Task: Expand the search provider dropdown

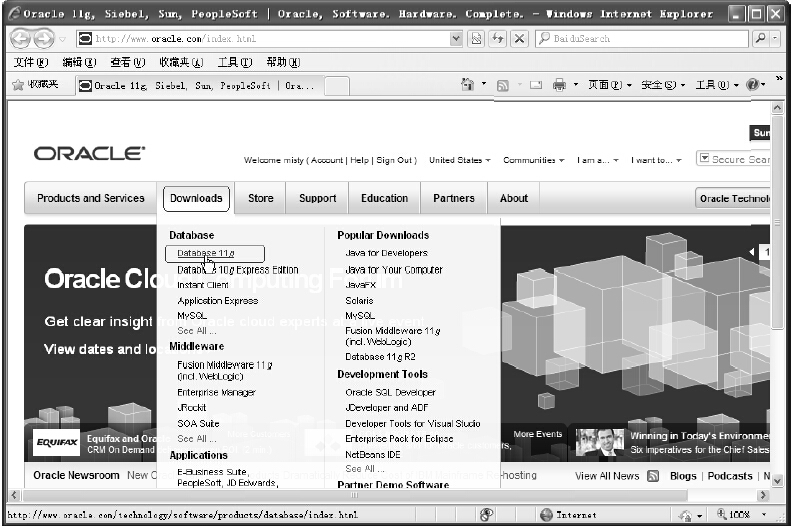Action: click(x=775, y=38)
